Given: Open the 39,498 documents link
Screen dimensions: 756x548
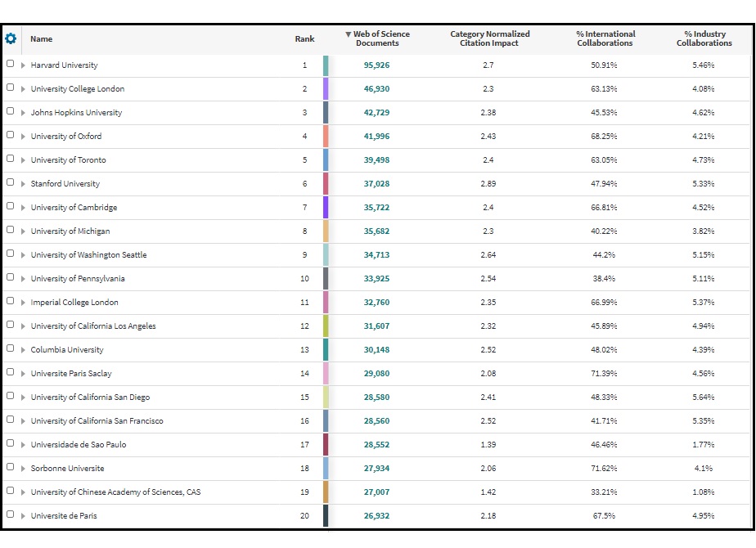Looking at the screenshot, I should coord(376,160).
